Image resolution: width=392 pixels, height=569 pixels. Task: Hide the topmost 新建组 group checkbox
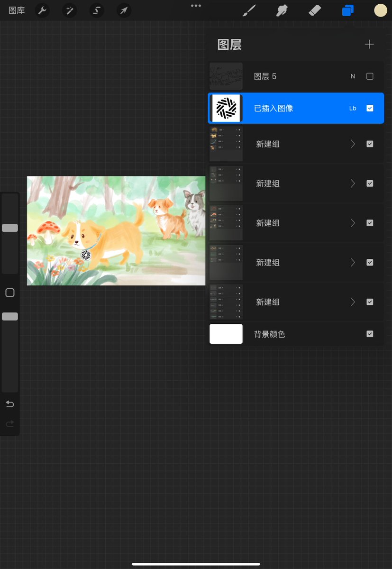click(x=370, y=144)
